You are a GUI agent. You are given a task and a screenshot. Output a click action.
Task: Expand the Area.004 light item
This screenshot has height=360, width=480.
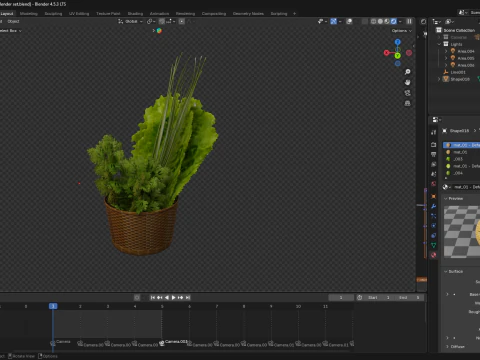[x=446, y=51]
